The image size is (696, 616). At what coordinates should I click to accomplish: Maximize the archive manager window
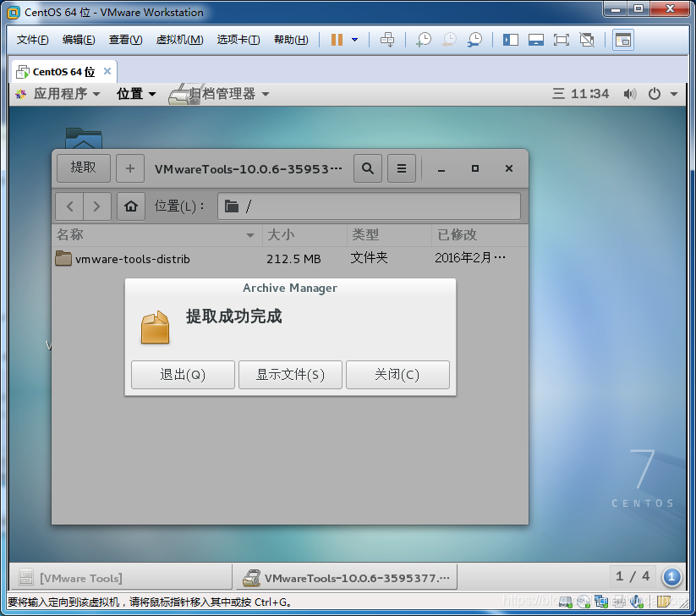click(x=475, y=168)
